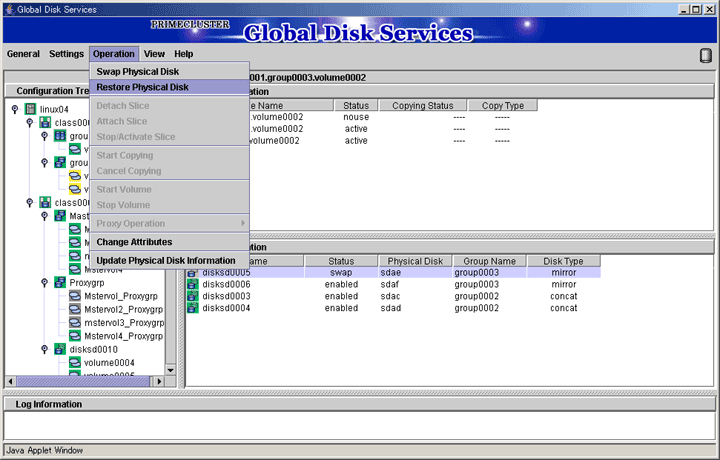Open the Settings menu

click(x=67, y=54)
